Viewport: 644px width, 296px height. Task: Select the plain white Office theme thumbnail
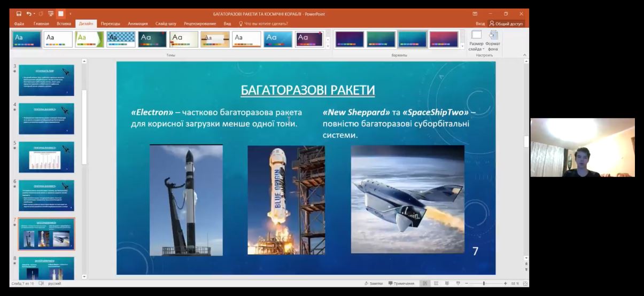click(x=58, y=40)
